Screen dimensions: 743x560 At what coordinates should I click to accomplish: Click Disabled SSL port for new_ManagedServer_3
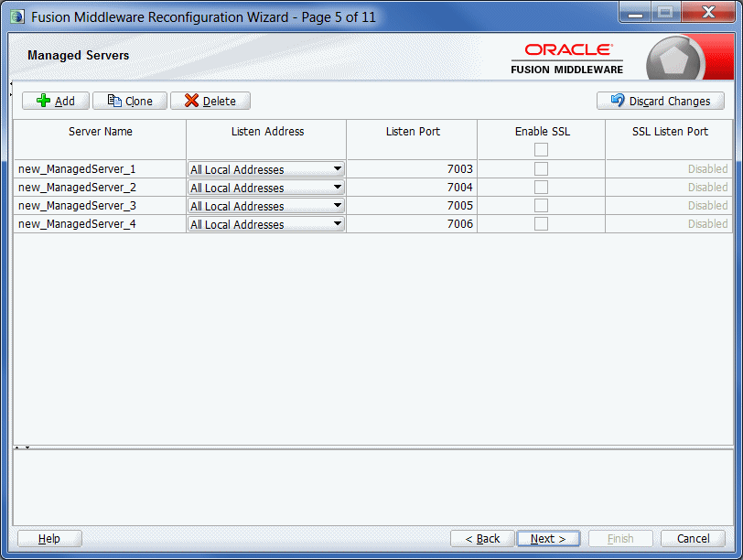669,206
